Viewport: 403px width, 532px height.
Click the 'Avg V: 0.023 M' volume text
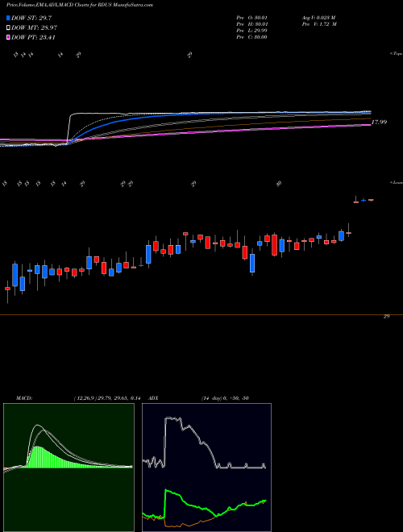click(318, 18)
